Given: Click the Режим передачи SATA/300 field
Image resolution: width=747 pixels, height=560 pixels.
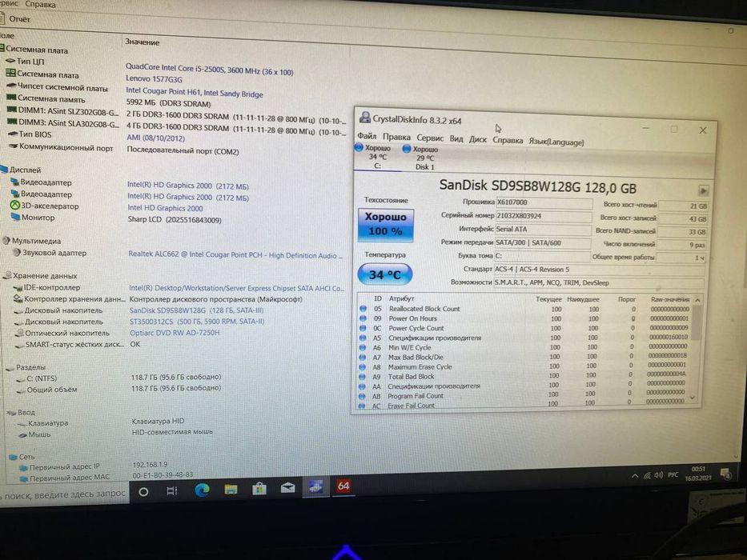Looking at the screenshot, I should point(543,243).
